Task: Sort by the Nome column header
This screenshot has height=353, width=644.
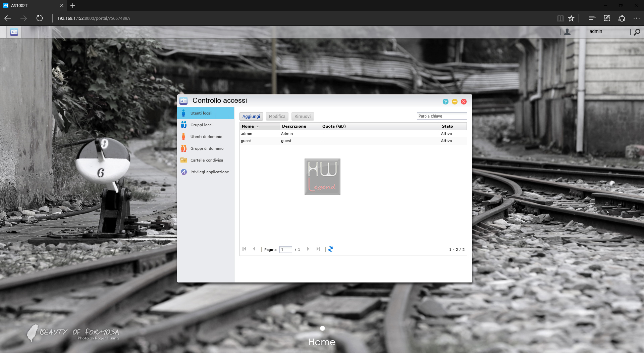Action: coord(260,126)
